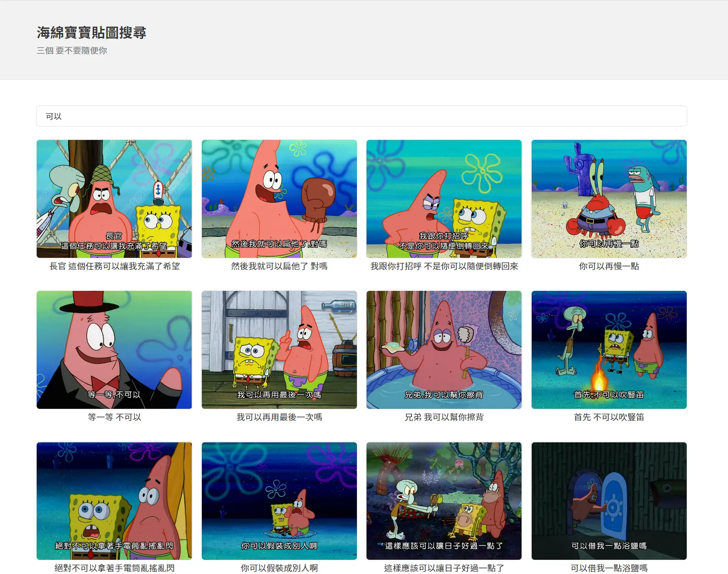Image resolution: width=728 pixels, height=574 pixels.
Task: Select the campfire 首先 不可以吹豎笛 image
Action: point(609,350)
